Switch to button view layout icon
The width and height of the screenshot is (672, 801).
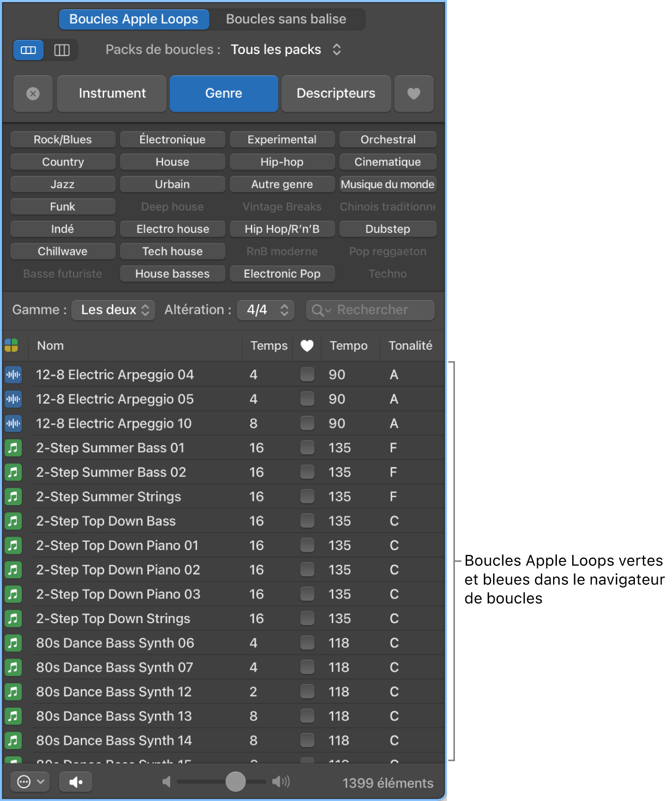click(28, 50)
